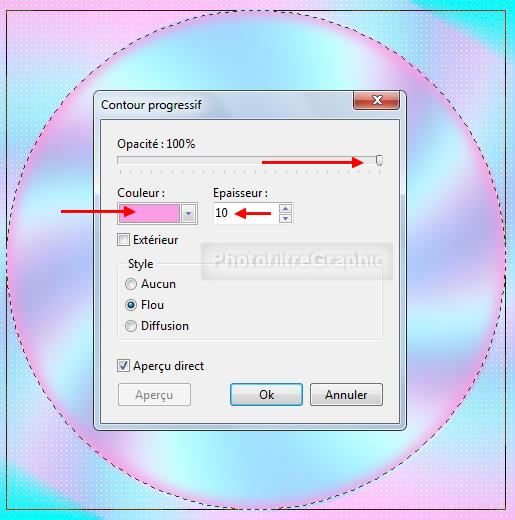Viewport: 515px width, 520px height.
Task: Disable the Aperçu direct checkbox
Action: coord(123,366)
